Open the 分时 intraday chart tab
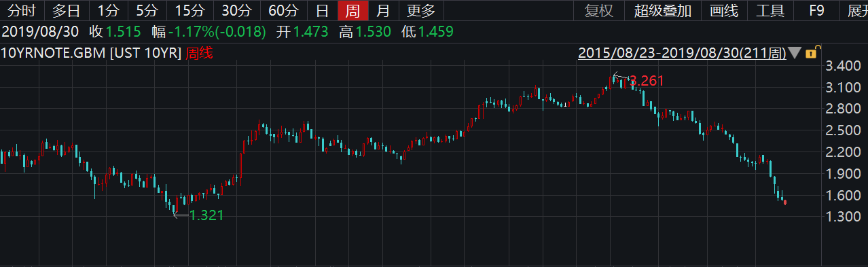 point(22,10)
